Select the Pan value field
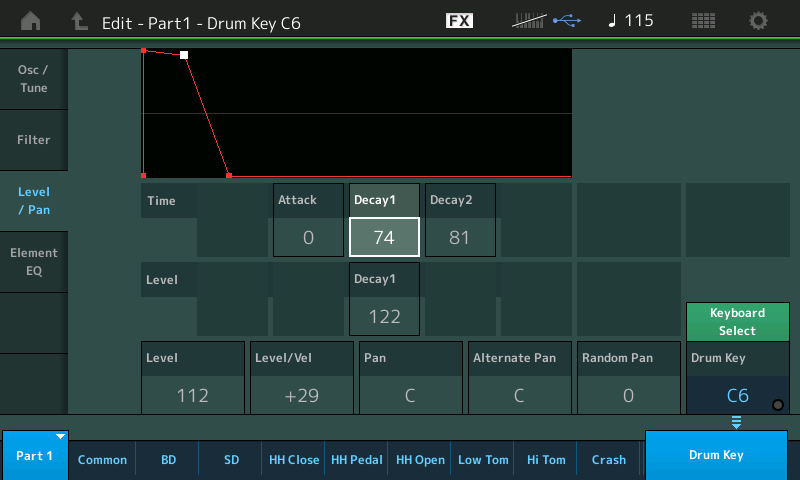Viewport: 800px width, 480px height. pos(409,394)
